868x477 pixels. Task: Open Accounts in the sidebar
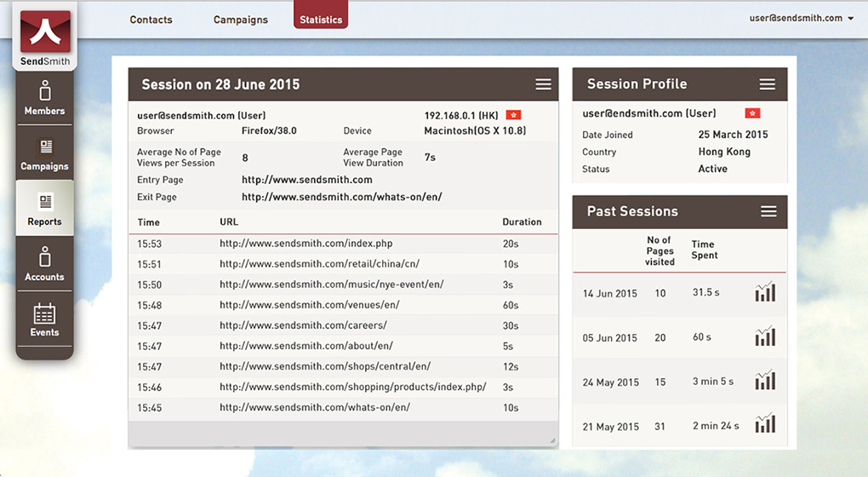pos(44,264)
